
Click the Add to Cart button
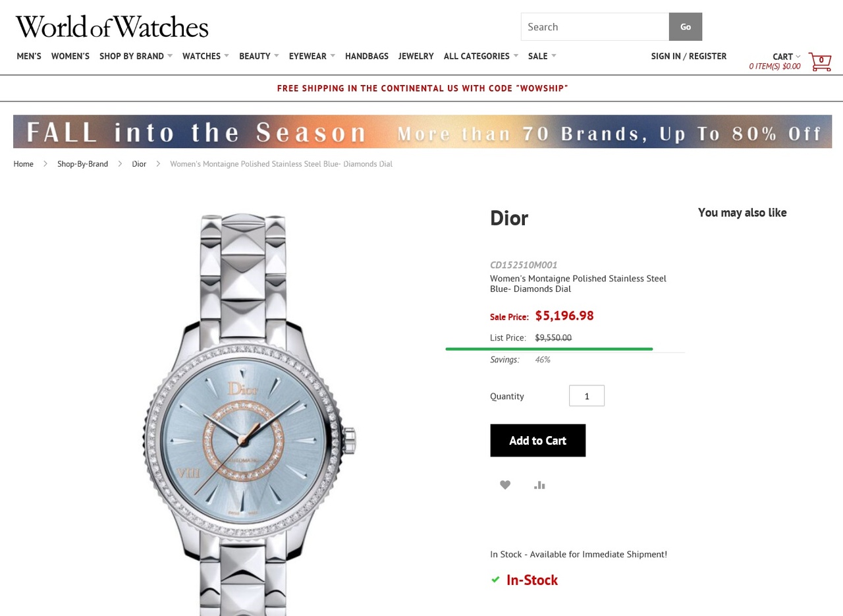click(x=538, y=440)
